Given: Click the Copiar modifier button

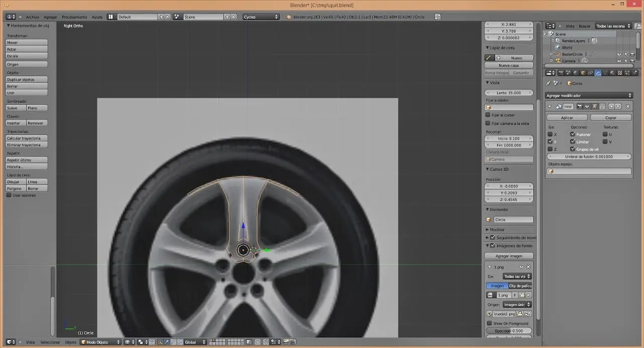Looking at the screenshot, I should click(x=611, y=117).
